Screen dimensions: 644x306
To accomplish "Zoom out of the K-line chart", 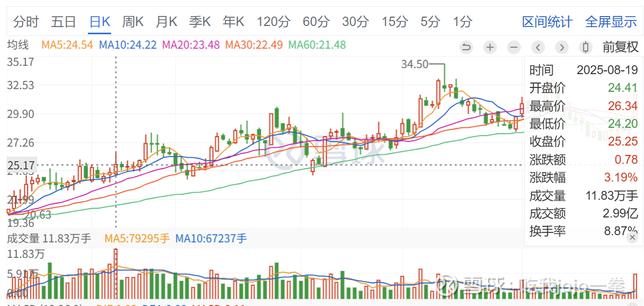I will 515,47.
